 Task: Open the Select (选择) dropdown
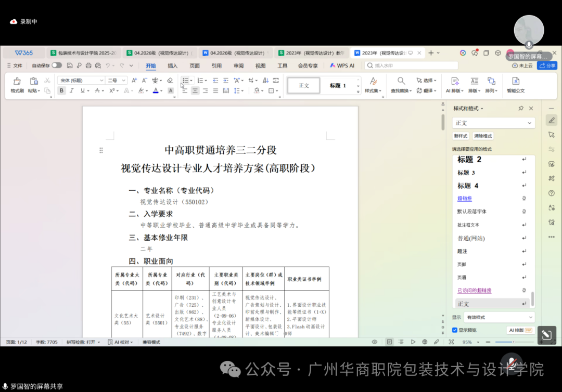tap(427, 81)
